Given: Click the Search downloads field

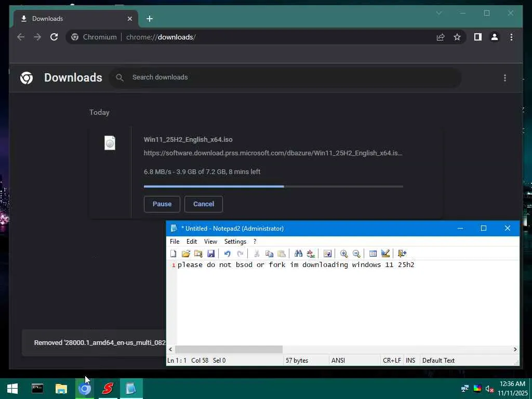Looking at the screenshot, I should pos(285,77).
